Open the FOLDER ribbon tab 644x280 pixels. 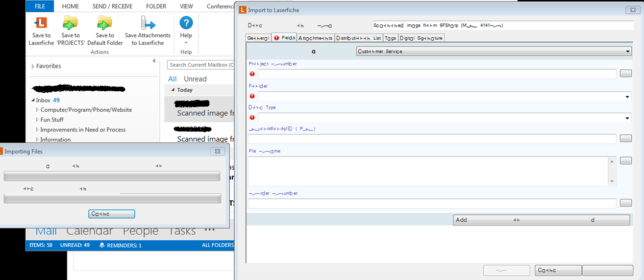156,6
